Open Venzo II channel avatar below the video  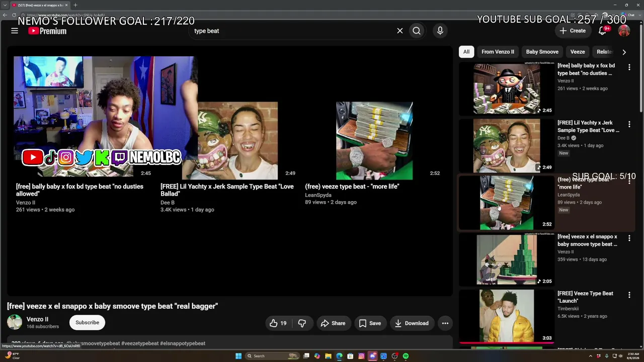click(x=15, y=322)
